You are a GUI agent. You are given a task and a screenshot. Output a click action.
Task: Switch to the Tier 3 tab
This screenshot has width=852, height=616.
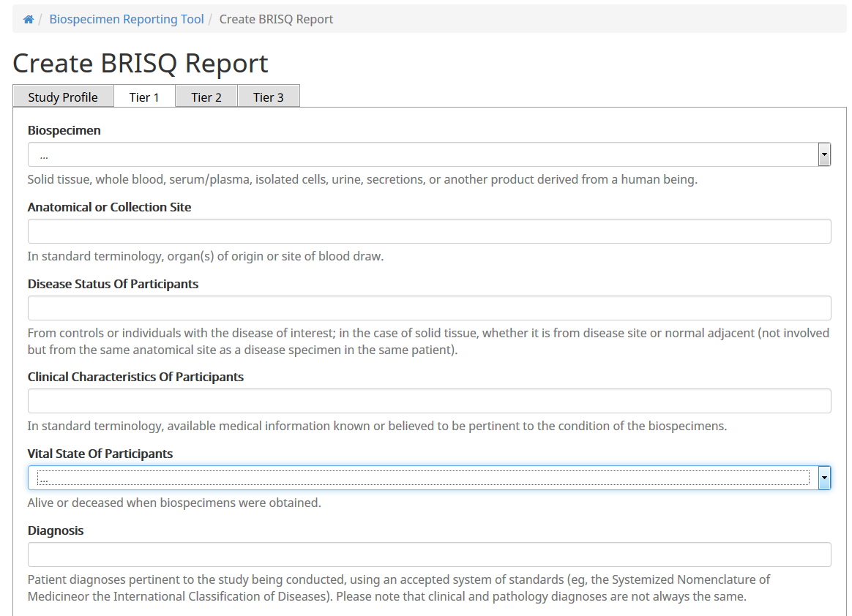click(269, 97)
